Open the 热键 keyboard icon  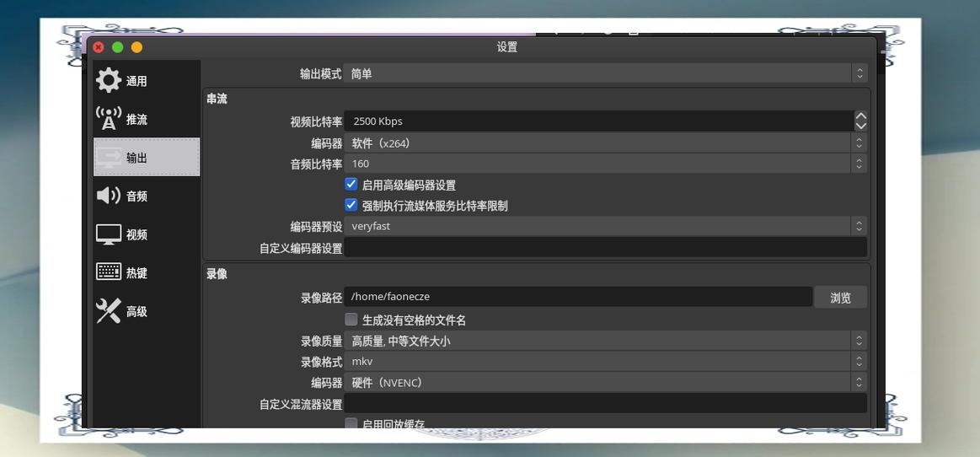click(109, 272)
